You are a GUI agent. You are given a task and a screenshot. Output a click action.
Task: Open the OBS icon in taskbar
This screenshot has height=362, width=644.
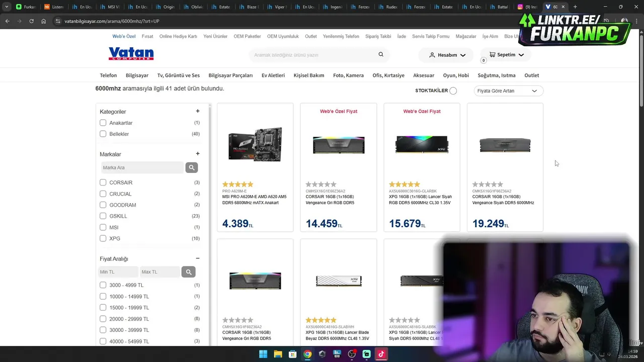click(x=352, y=354)
